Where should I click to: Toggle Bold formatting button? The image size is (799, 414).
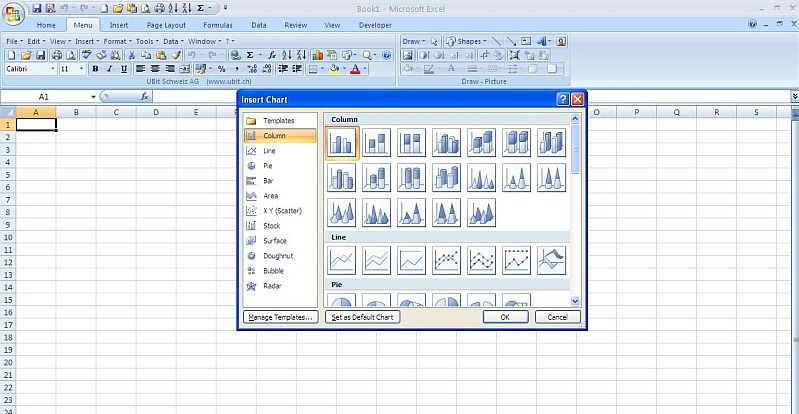[96, 69]
